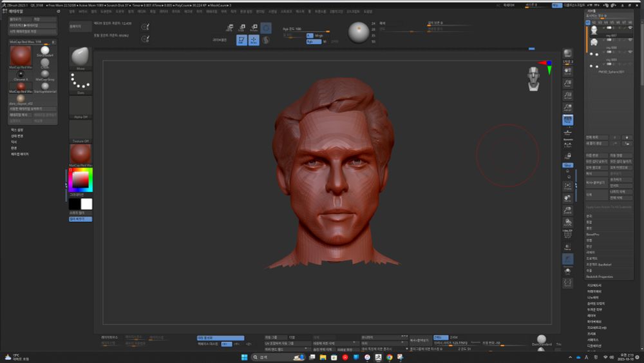This screenshot has height=363, width=644.
Task: Expand the BevelPro subtool section
Action: coord(593,234)
